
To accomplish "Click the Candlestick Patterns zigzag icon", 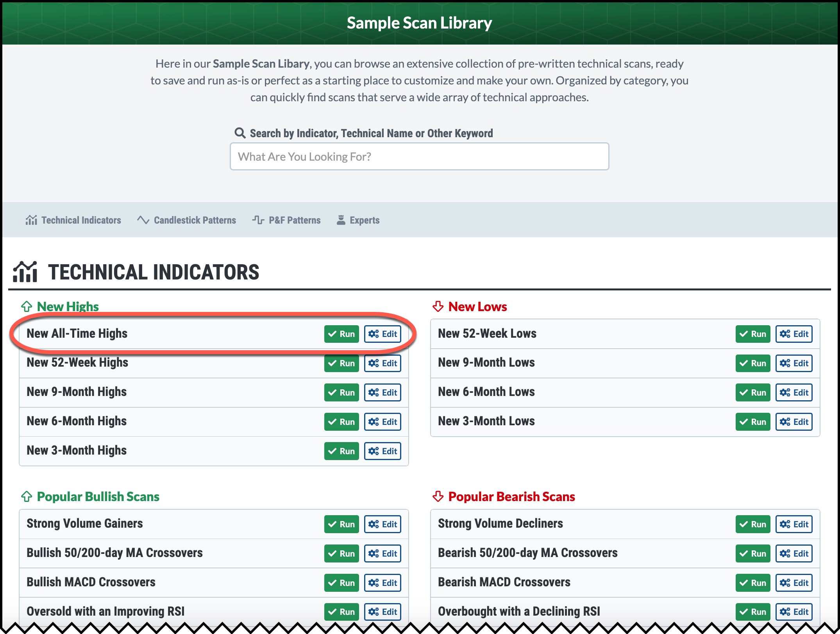I will (x=143, y=220).
